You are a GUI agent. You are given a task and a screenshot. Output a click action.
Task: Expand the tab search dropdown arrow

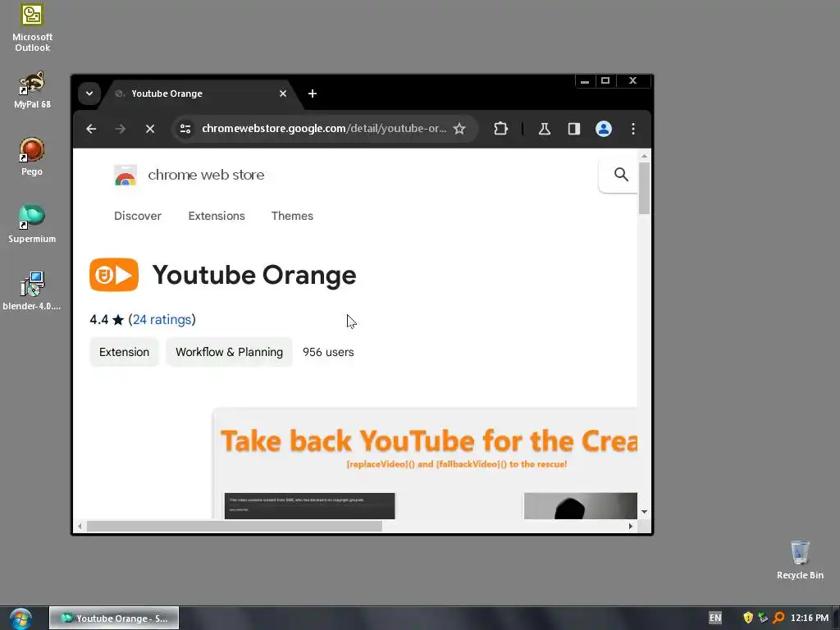click(89, 94)
